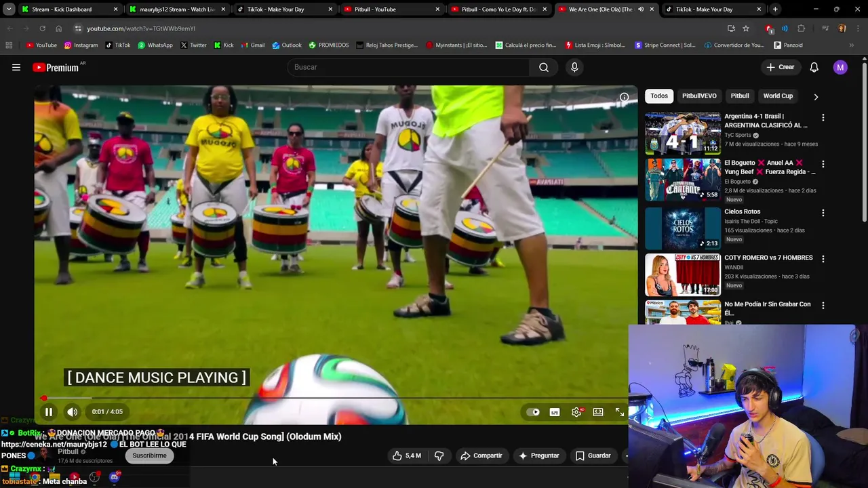Viewport: 868px width, 488px height.
Task: Go to browser home page
Action: (58, 28)
